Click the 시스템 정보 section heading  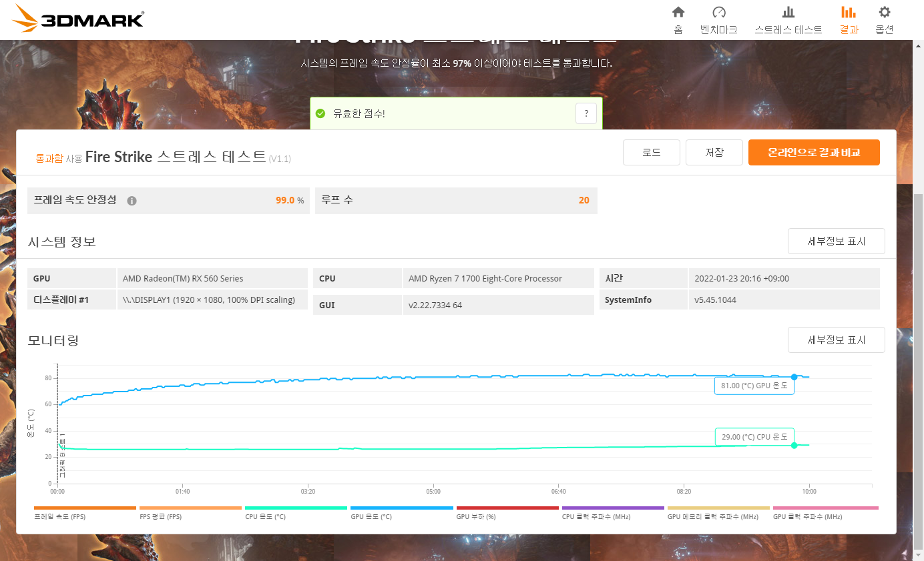[x=61, y=241]
